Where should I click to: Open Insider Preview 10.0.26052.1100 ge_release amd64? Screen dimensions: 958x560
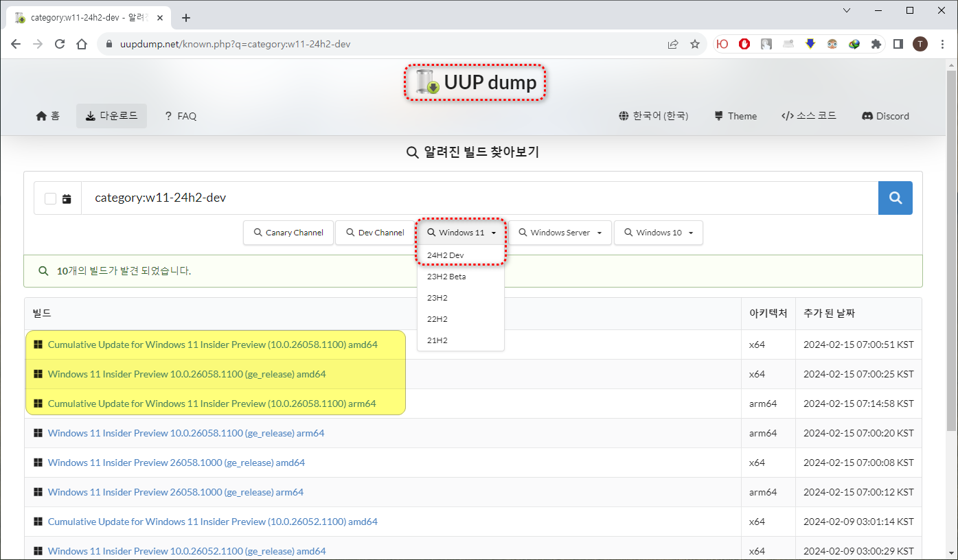(x=187, y=551)
